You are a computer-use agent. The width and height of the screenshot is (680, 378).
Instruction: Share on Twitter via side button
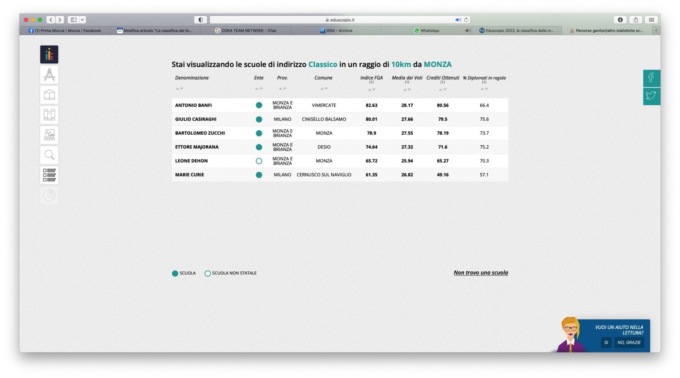pos(651,96)
